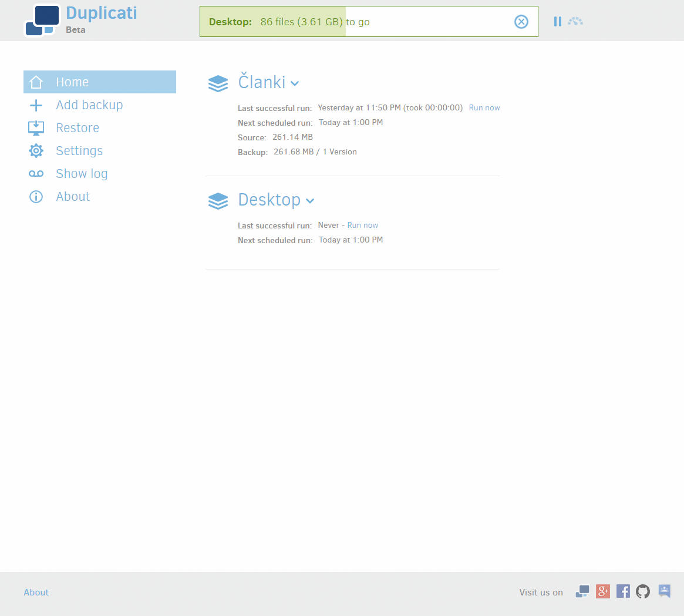Screen dimensions: 684x616
Task: Click the tape icon beside Show log
Action: click(x=36, y=174)
